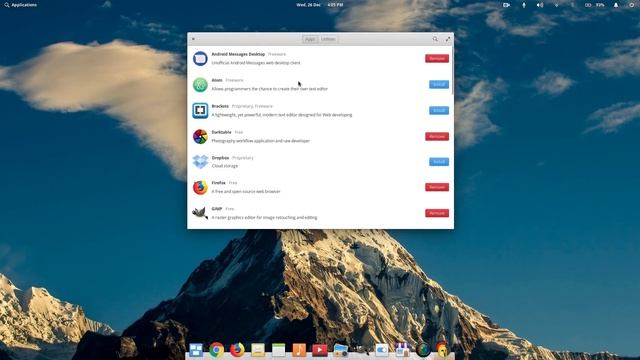Image resolution: width=640 pixels, height=360 pixels.
Task: Open the Calendar app in the dock
Action: tap(278, 350)
